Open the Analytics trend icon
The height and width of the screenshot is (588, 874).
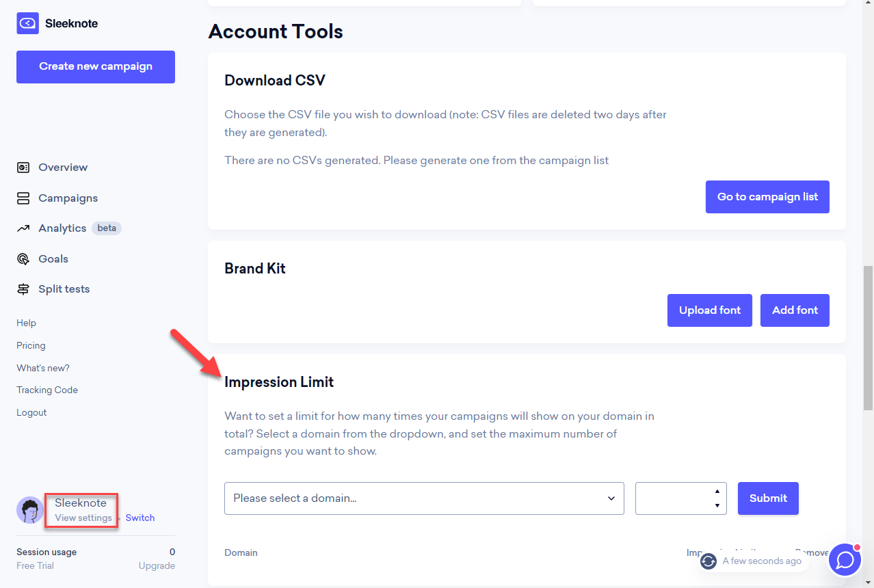click(23, 228)
